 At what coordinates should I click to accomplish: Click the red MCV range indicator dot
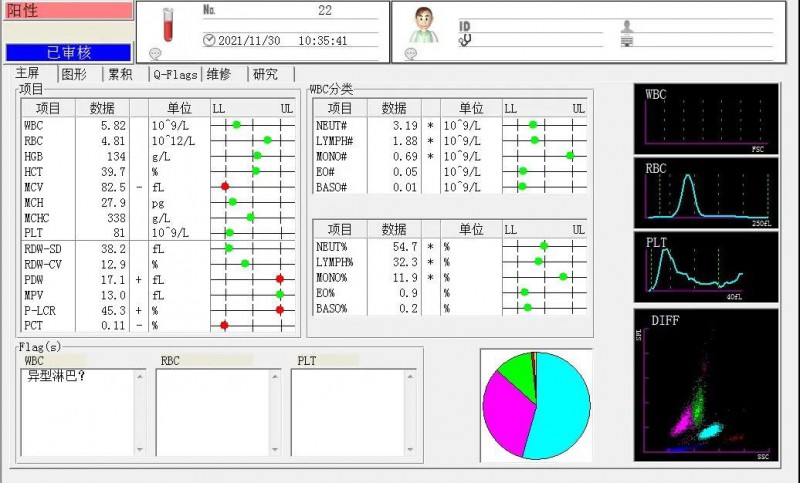pyautogui.click(x=225, y=187)
